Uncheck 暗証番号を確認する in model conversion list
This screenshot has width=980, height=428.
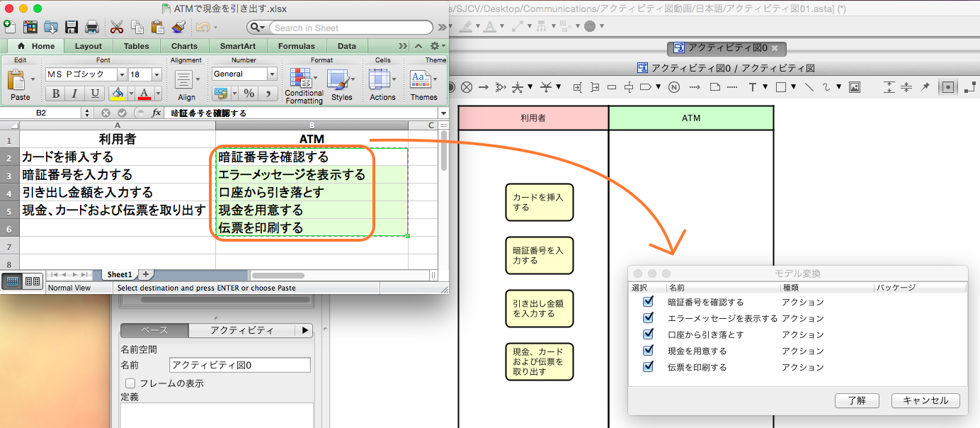648,302
